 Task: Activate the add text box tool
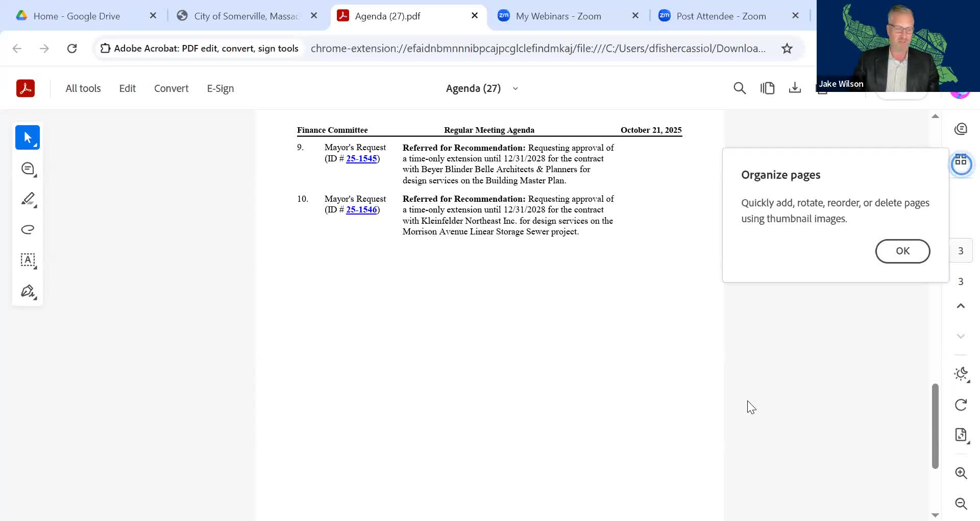tap(28, 260)
